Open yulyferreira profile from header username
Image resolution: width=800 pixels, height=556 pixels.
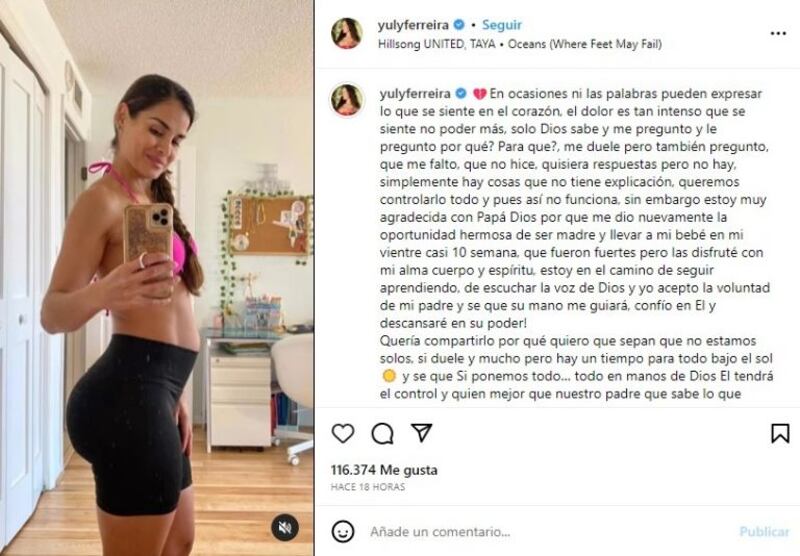point(413,24)
